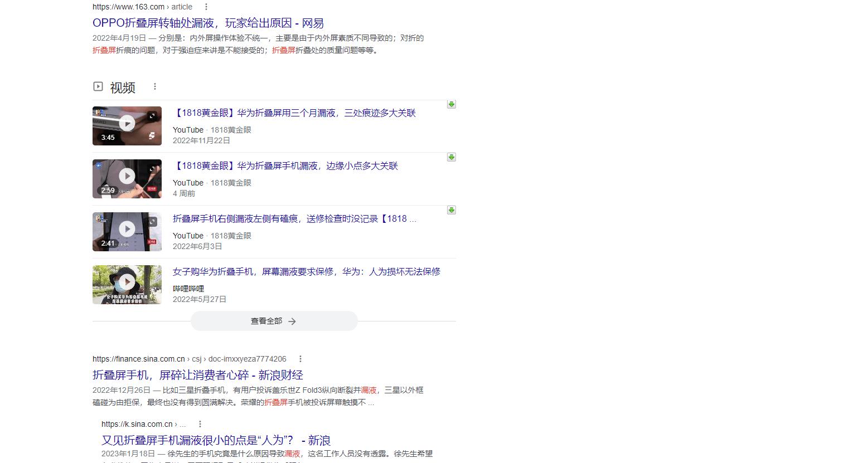Play the 3:45 华为折叠屏 video
The image size is (868, 463).
[127, 125]
